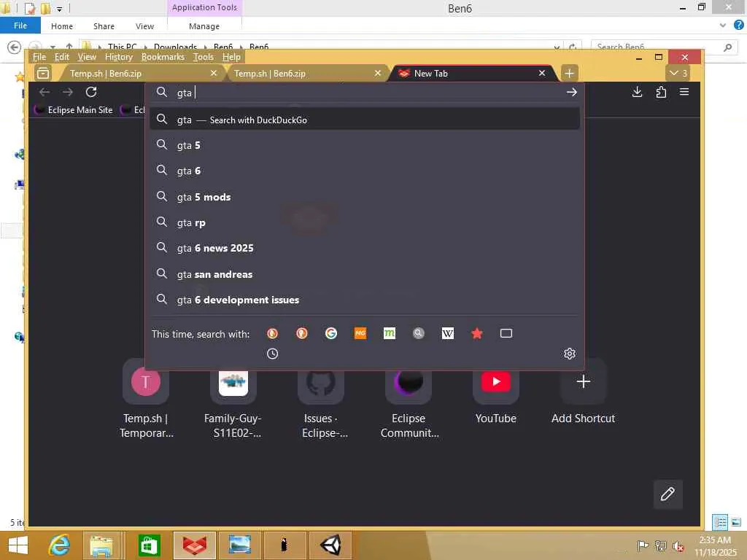
Task: Open a new browser tab with plus
Action: point(569,74)
